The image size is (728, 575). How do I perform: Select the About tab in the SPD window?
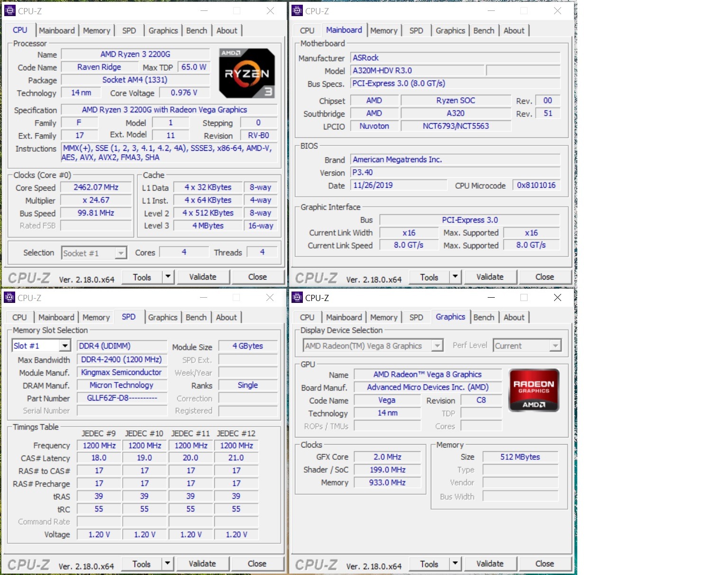tap(227, 317)
